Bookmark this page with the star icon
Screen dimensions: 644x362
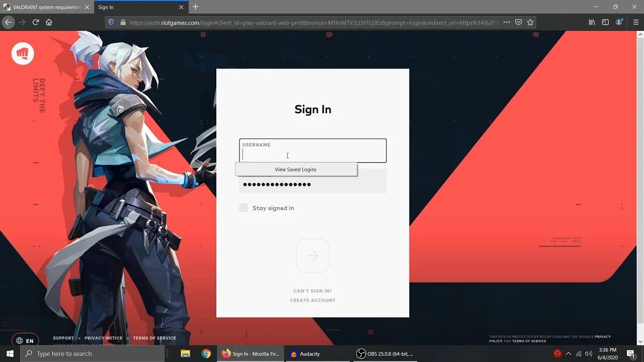pyautogui.click(x=530, y=22)
